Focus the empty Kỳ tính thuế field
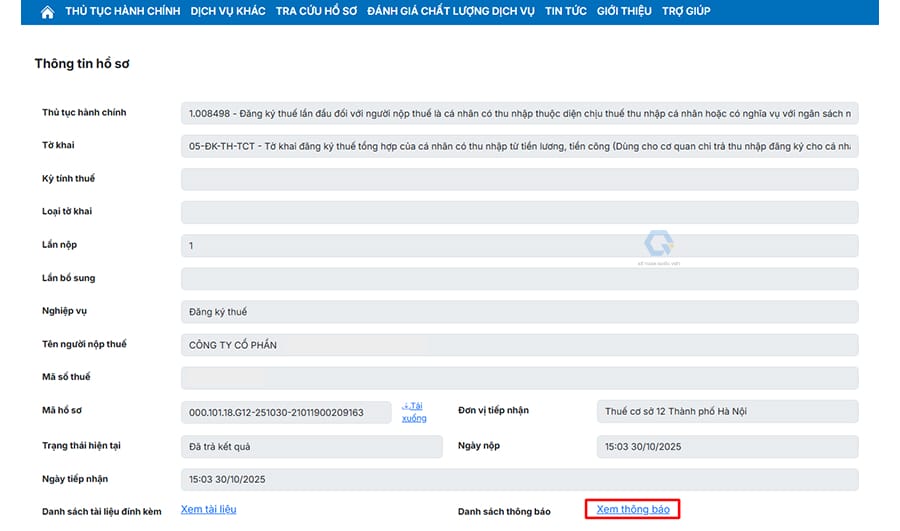The width and height of the screenshot is (900, 531). coord(519,180)
